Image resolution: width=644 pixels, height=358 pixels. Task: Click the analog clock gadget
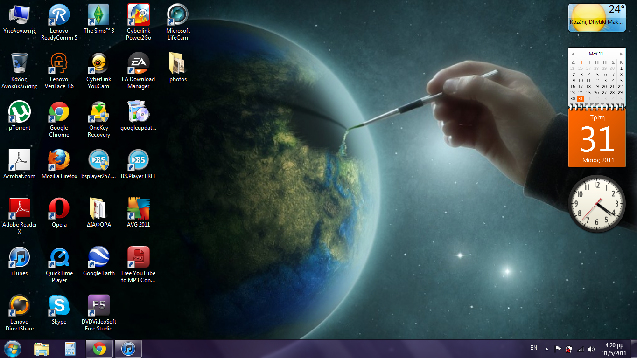click(597, 203)
